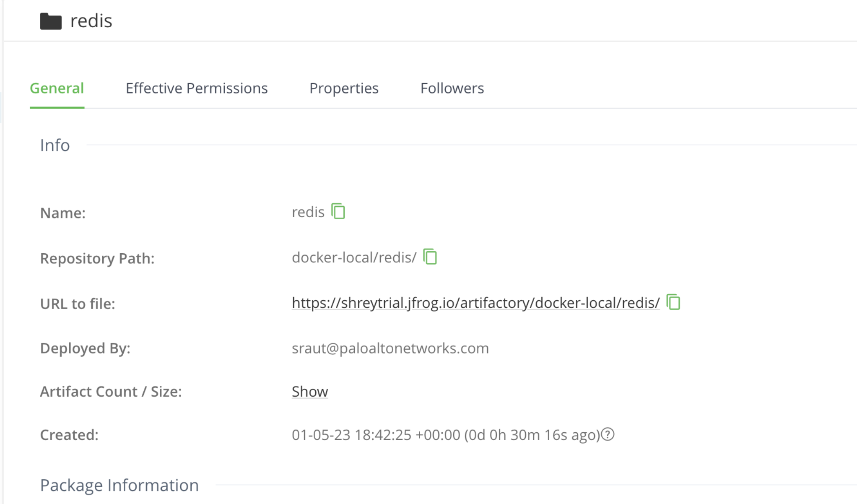Image resolution: width=857 pixels, height=504 pixels.
Task: Switch to the Followers tab
Action: pos(452,88)
